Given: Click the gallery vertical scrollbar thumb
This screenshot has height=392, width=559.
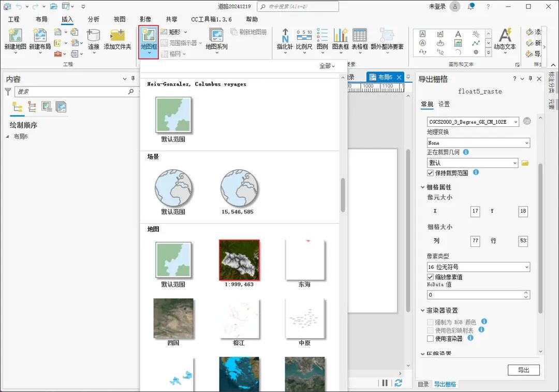Looking at the screenshot, I should 343,195.
